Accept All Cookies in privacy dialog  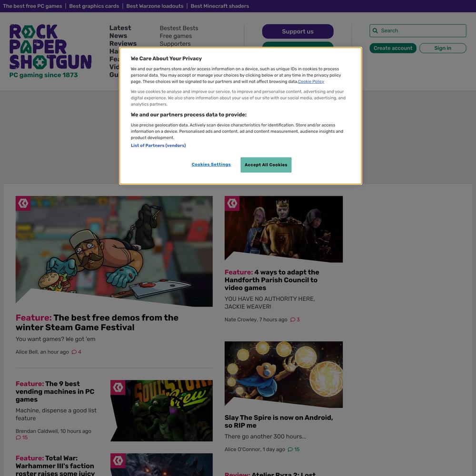266,165
